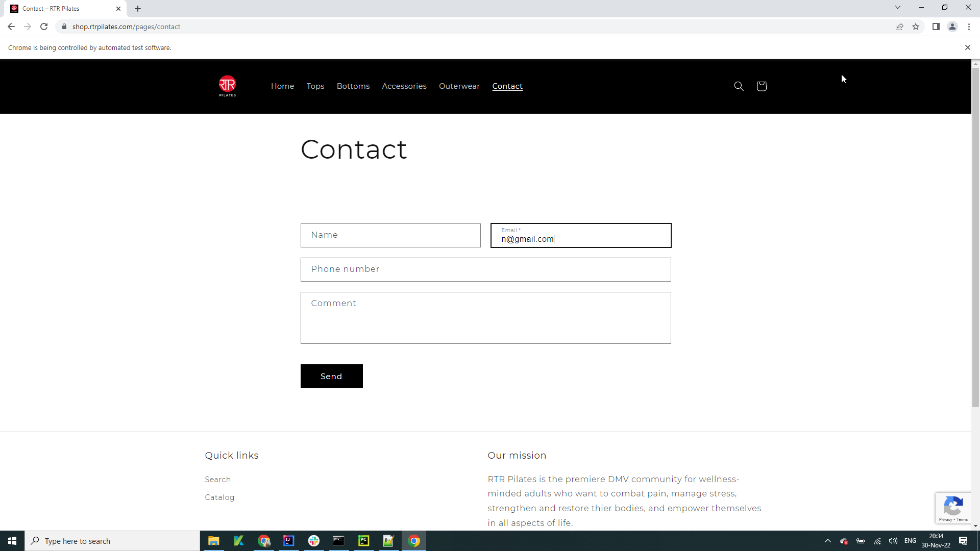The height and width of the screenshot is (551, 980).
Task: Click the Catalog footer quick link
Action: click(x=220, y=497)
